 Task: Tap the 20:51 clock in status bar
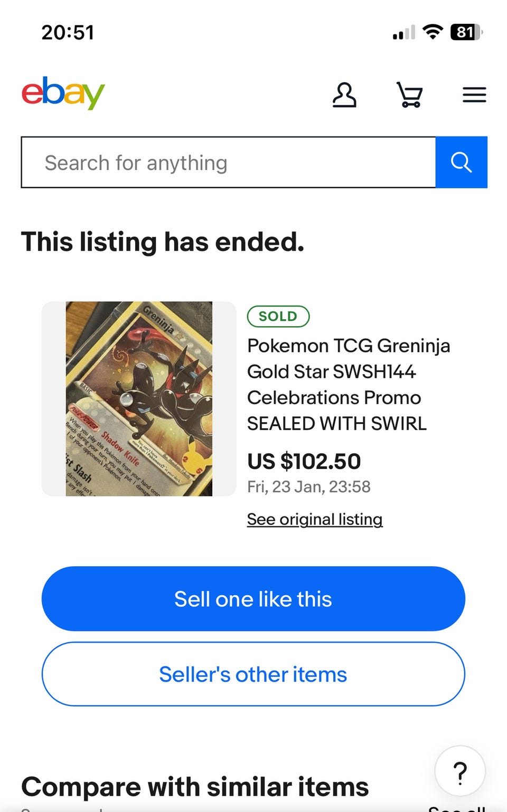pos(68,33)
